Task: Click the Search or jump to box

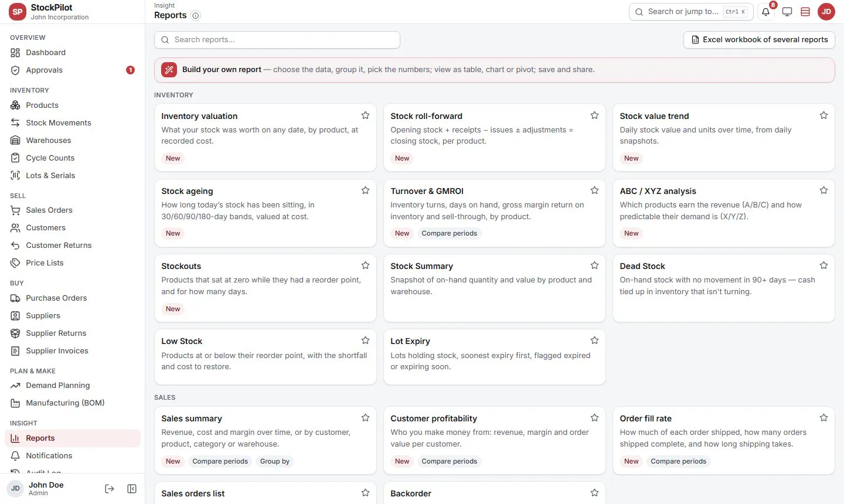Action: click(691, 12)
